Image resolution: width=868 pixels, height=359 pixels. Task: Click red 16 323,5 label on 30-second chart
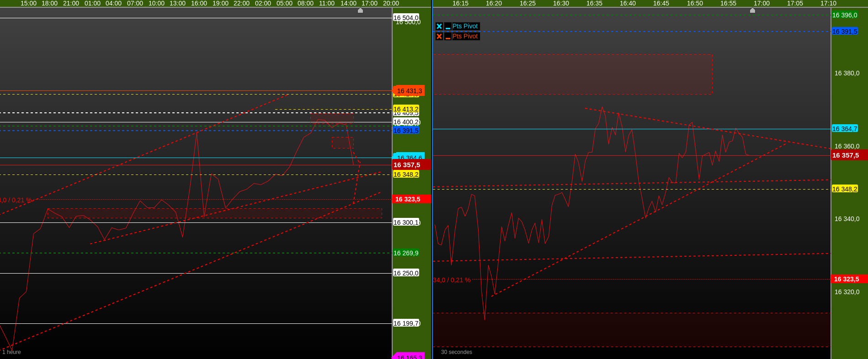tap(849, 279)
